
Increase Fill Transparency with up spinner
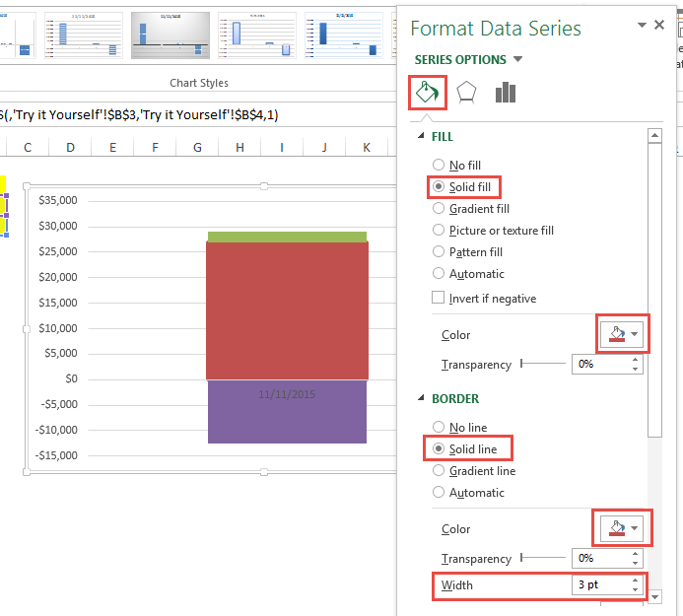(635, 360)
